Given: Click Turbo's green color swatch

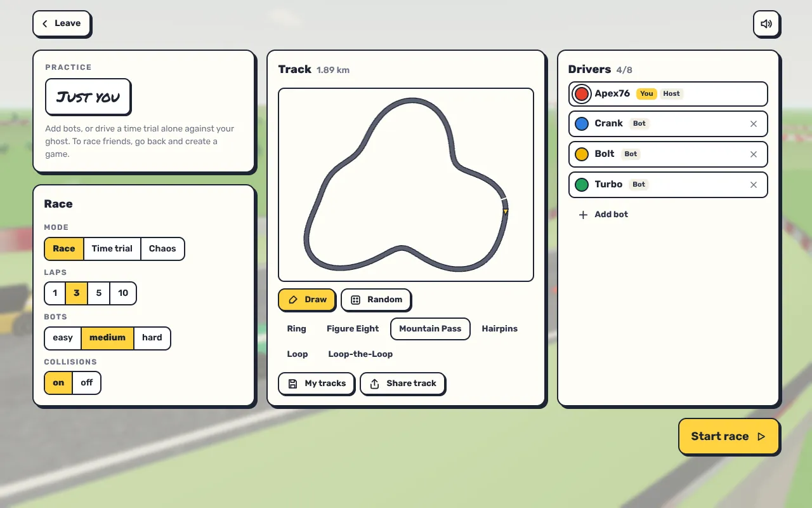Looking at the screenshot, I should [582, 185].
